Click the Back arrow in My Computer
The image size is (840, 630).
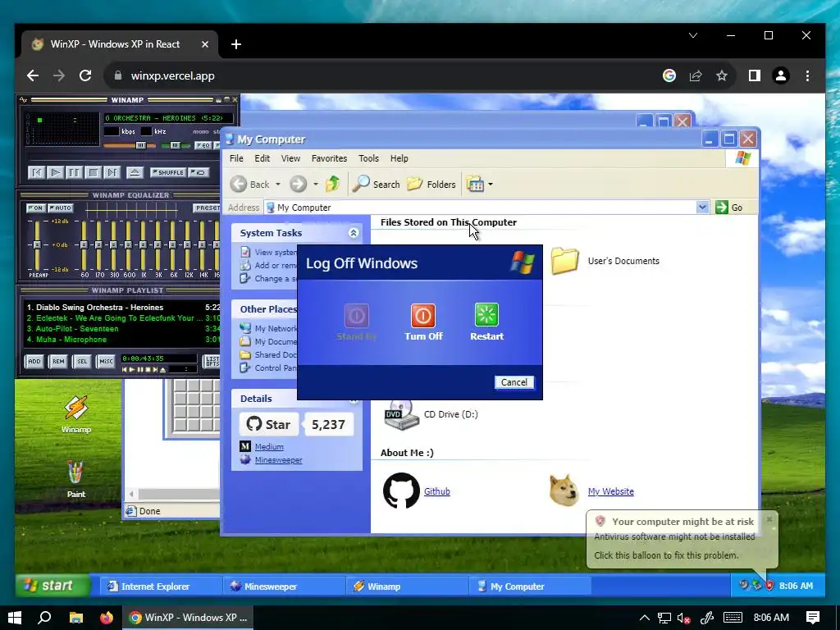[239, 185]
